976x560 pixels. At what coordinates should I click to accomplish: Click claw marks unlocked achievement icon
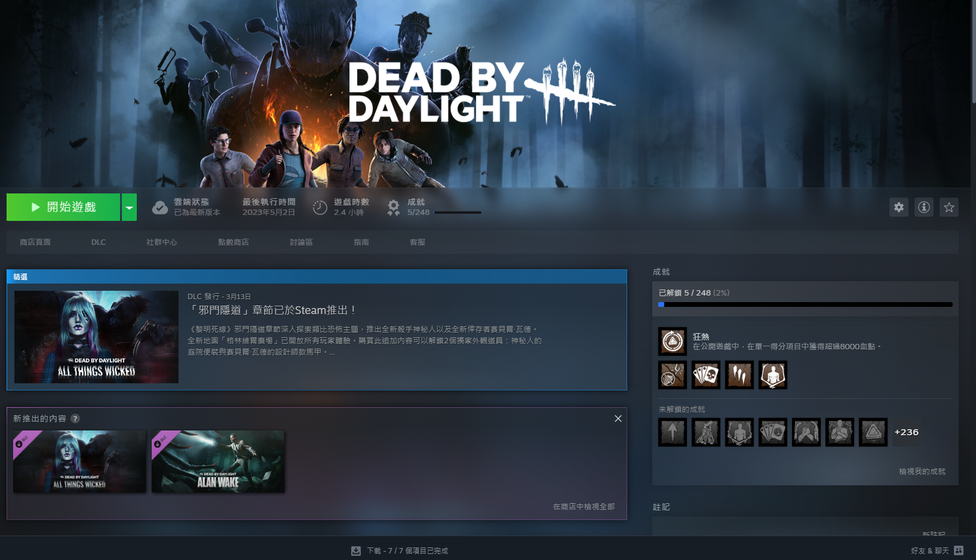click(739, 375)
